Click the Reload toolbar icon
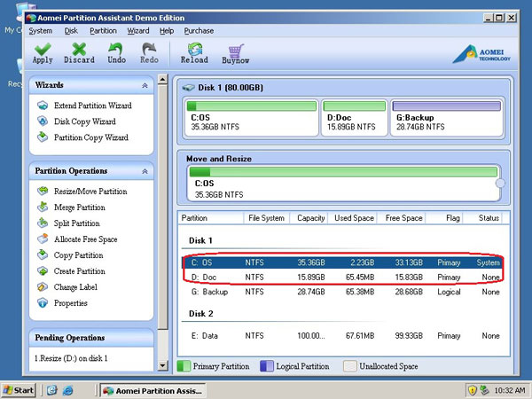 (195, 49)
